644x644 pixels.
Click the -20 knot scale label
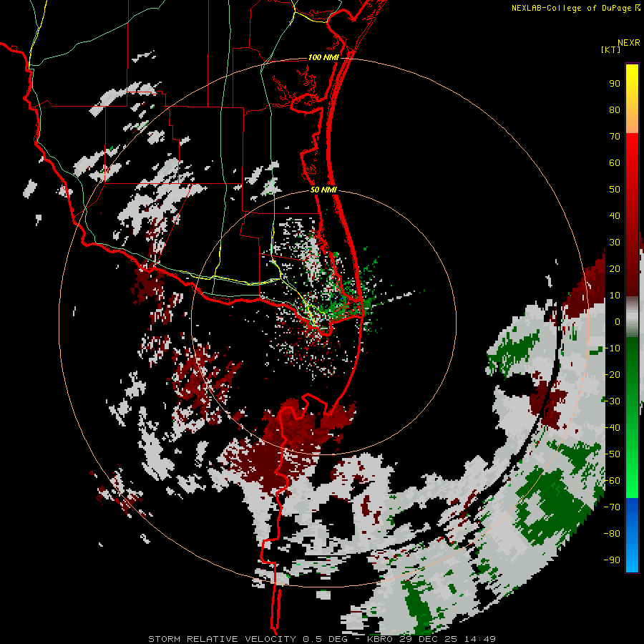[x=612, y=375]
